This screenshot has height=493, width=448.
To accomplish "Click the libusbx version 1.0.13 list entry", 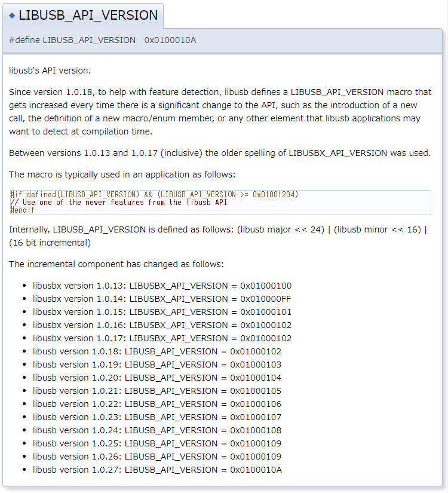I will point(162,286).
